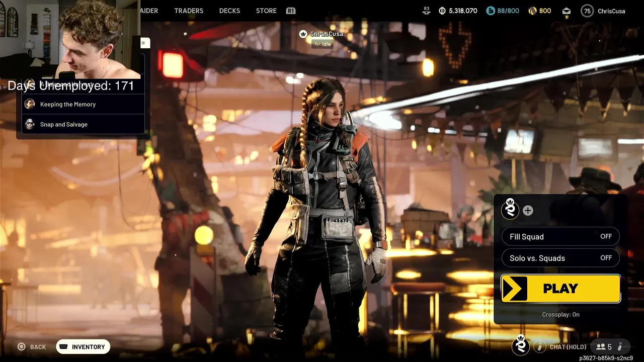Click the Keeping the Memory quest portrait icon
This screenshot has width=644, height=362.
[30, 104]
